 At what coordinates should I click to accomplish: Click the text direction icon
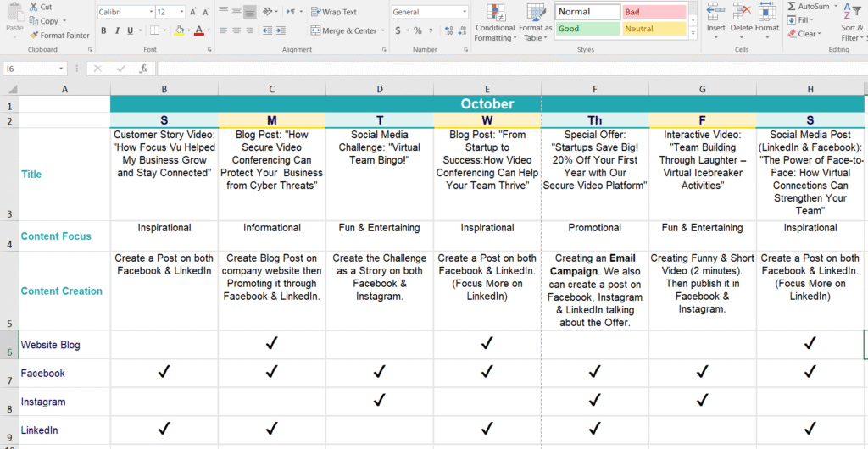click(x=290, y=11)
